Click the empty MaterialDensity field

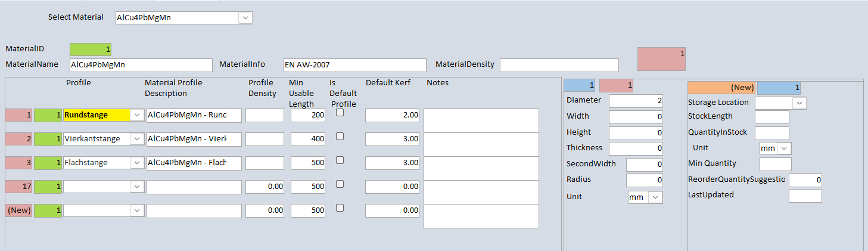(559, 65)
